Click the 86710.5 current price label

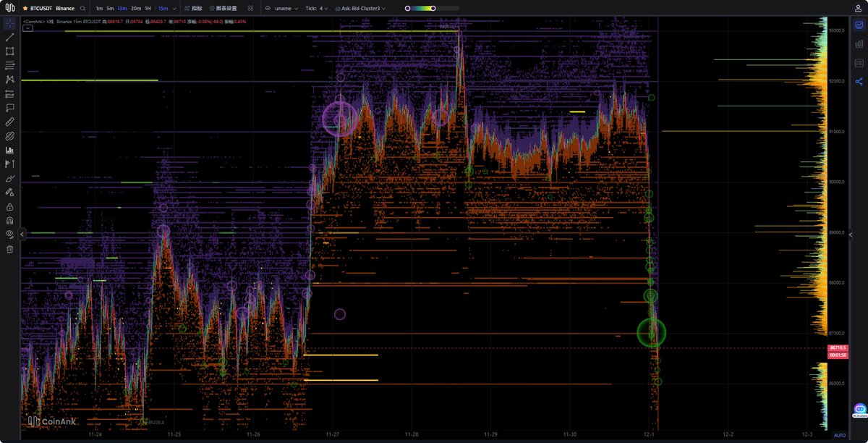(x=839, y=348)
